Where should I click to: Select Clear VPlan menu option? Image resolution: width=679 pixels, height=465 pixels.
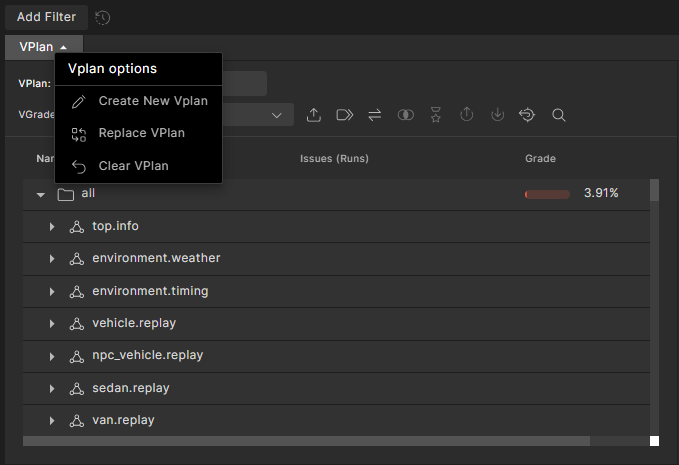[133, 165]
